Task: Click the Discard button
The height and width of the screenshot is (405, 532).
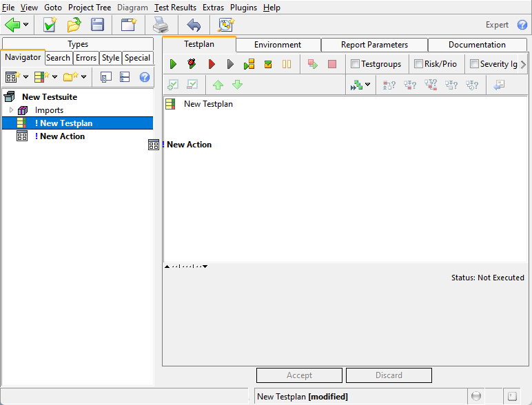Action: tap(389, 375)
